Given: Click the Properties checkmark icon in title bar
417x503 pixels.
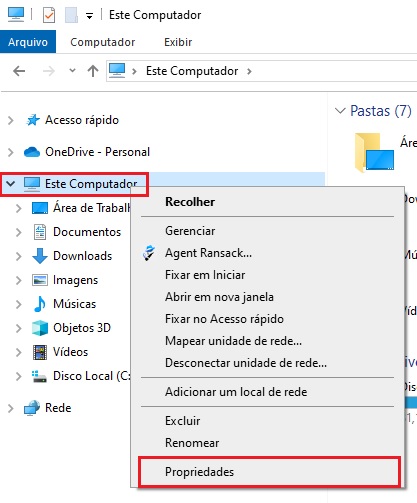Looking at the screenshot, I should pyautogui.click(x=49, y=15).
